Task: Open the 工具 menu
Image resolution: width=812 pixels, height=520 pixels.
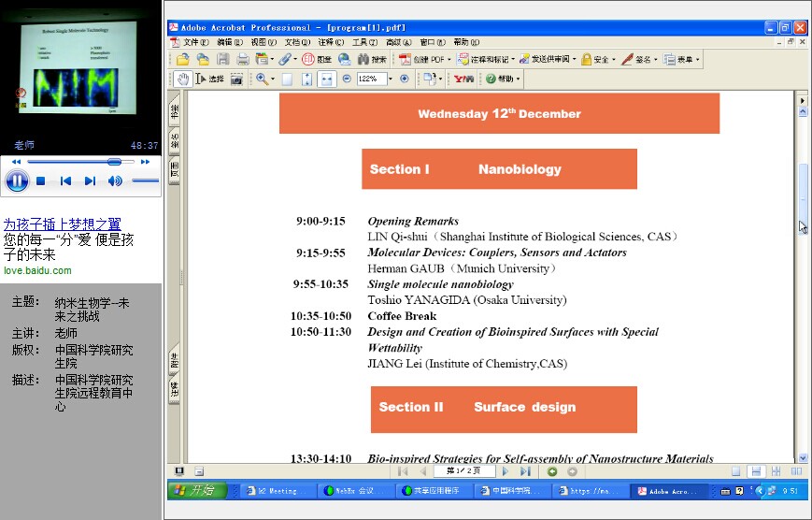Action: click(x=365, y=42)
